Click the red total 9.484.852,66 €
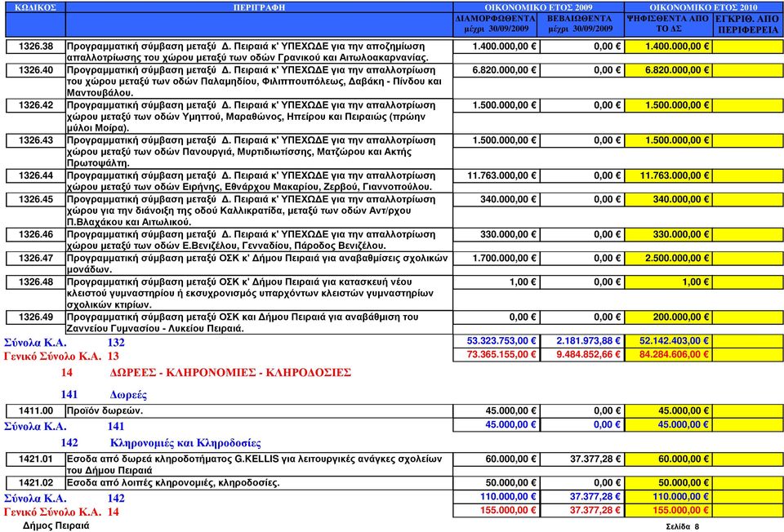 click(x=582, y=354)
